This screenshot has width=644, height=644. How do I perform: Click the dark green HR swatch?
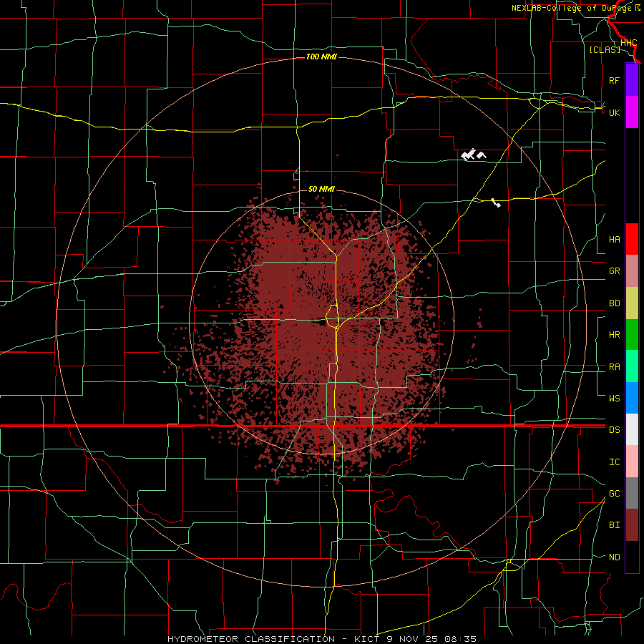pos(632,334)
